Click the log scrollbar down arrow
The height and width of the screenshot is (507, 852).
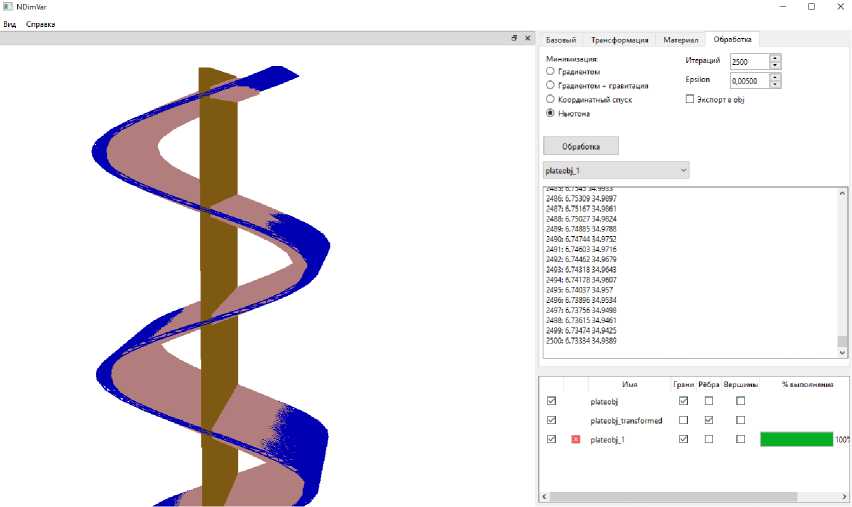click(842, 353)
